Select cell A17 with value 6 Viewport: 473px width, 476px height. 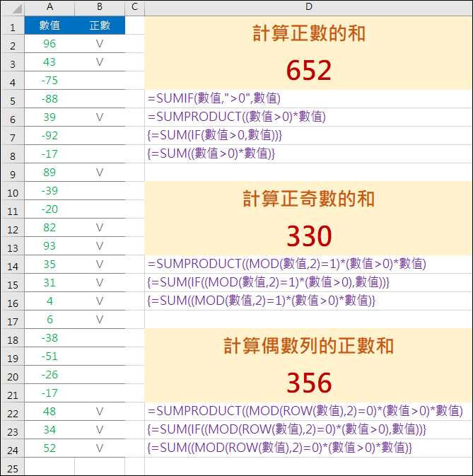(49, 320)
